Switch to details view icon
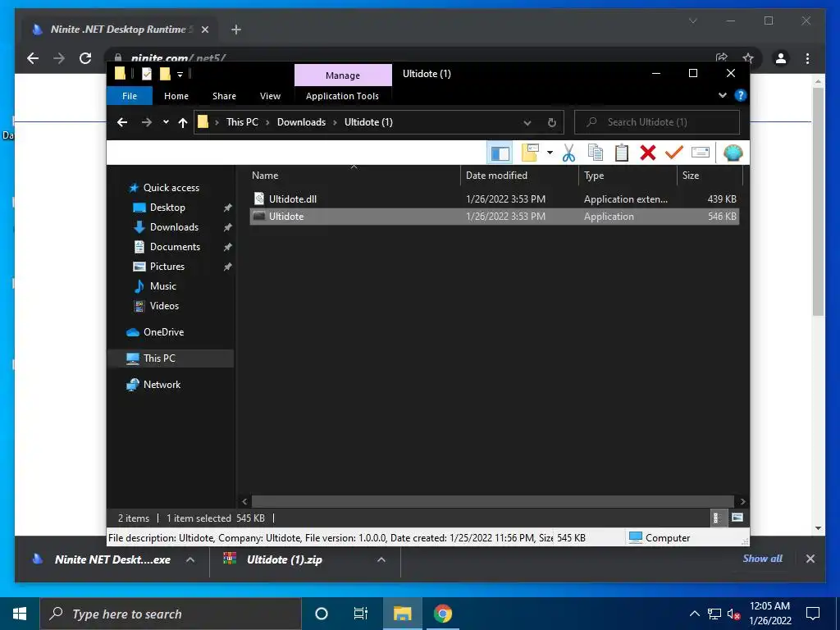 coord(717,518)
